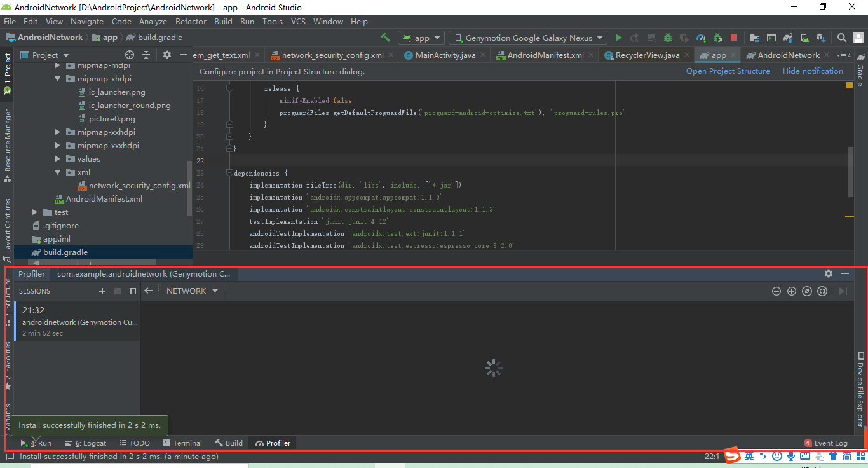The image size is (868, 468).
Task: Select picture0.png in project tree
Action: (105, 119)
